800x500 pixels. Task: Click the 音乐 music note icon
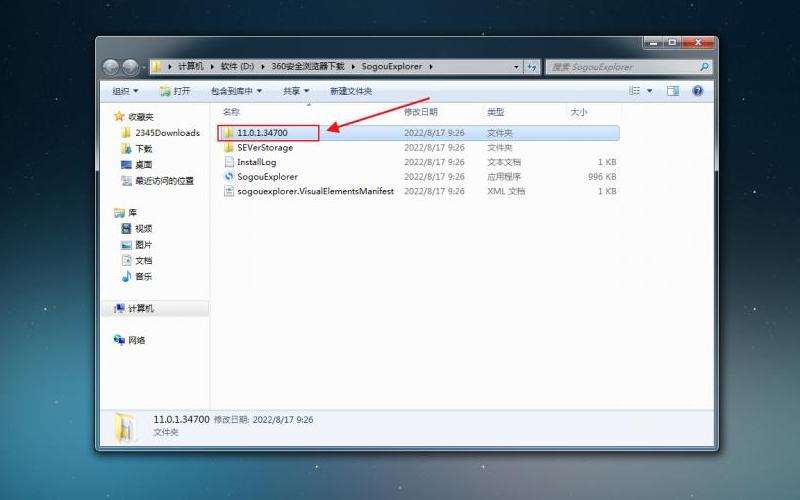[x=126, y=277]
